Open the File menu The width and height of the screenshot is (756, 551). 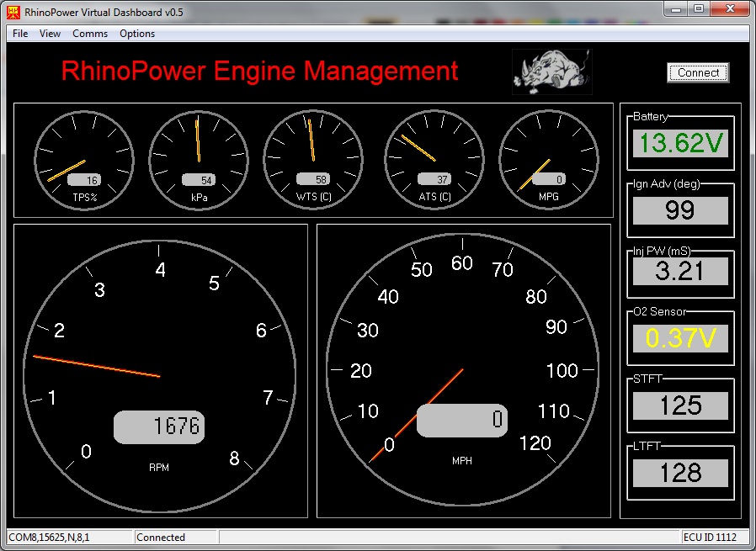click(20, 34)
